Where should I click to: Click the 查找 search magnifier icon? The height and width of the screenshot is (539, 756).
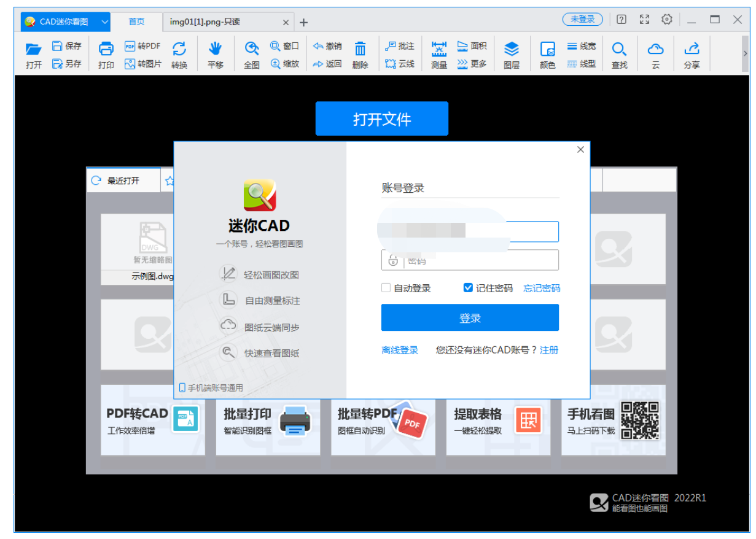(x=620, y=48)
